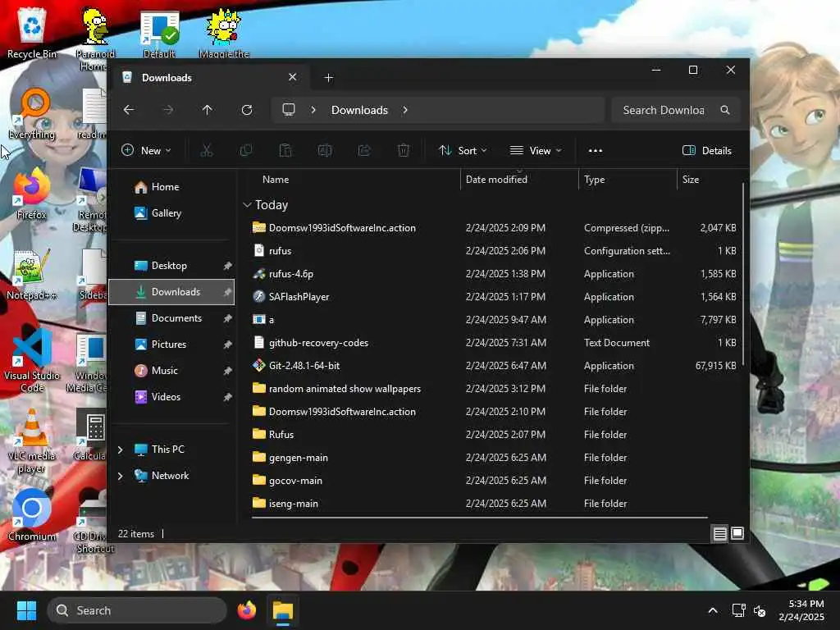
Task: Switch to details list view icon in status bar
Action: [x=719, y=533]
